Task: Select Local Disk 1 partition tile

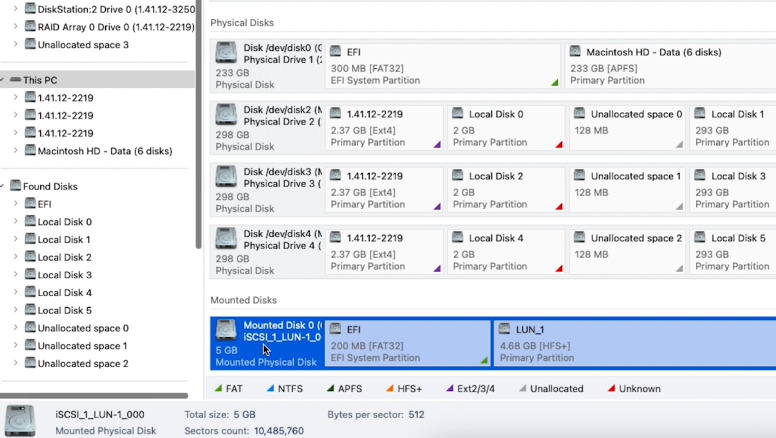Action: pos(733,128)
